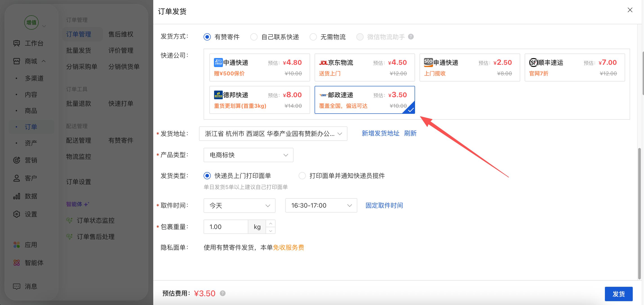The width and height of the screenshot is (644, 305).
Task: Click the 邮政速递 EMS logo icon
Action: [323, 95]
